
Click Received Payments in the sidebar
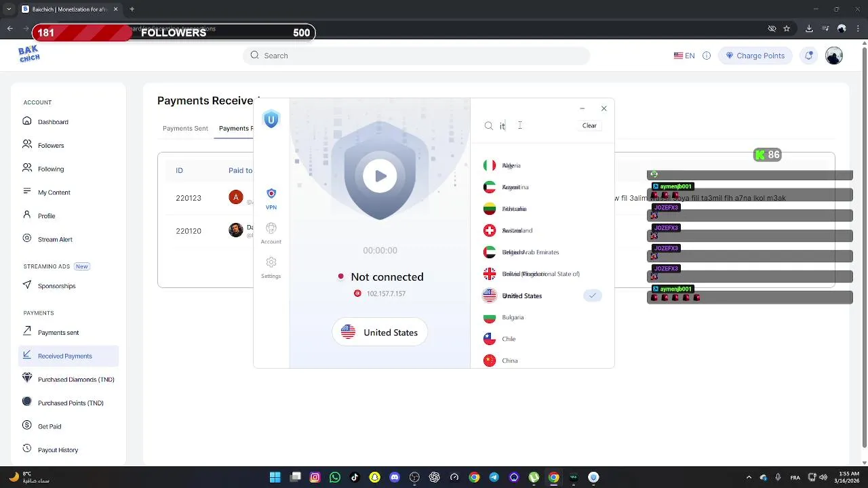(68, 356)
